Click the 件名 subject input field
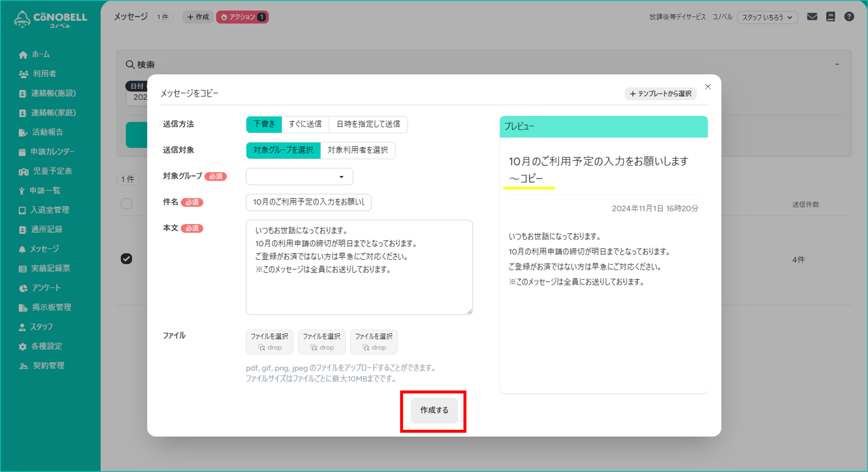The height and width of the screenshot is (472, 868). [x=308, y=202]
